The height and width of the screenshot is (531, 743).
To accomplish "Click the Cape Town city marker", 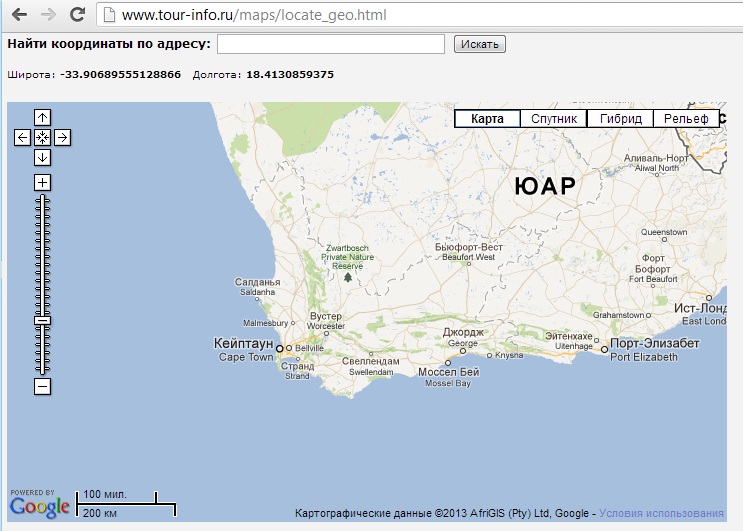I will 280,349.
